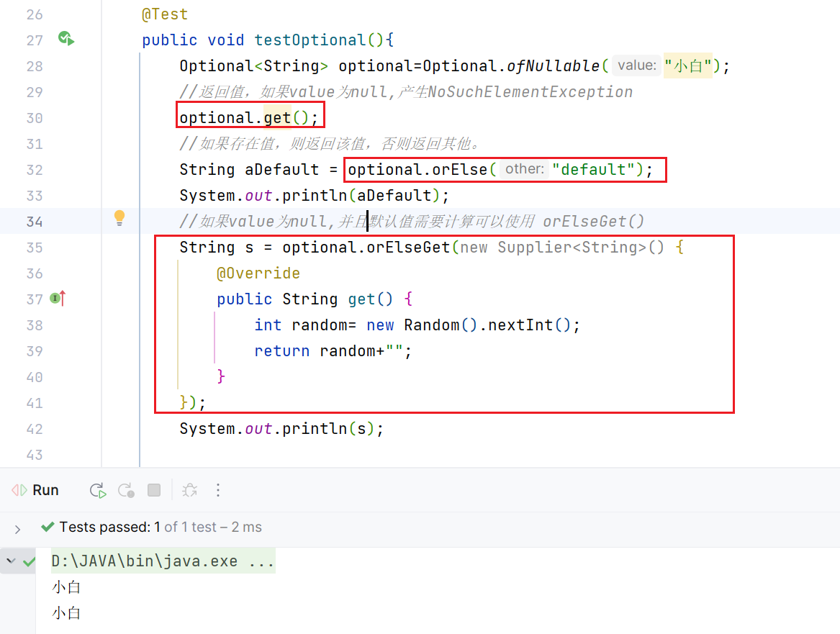Click the Supplier<String> type on line 35
Screen dimensions: 840x634
[572, 248]
